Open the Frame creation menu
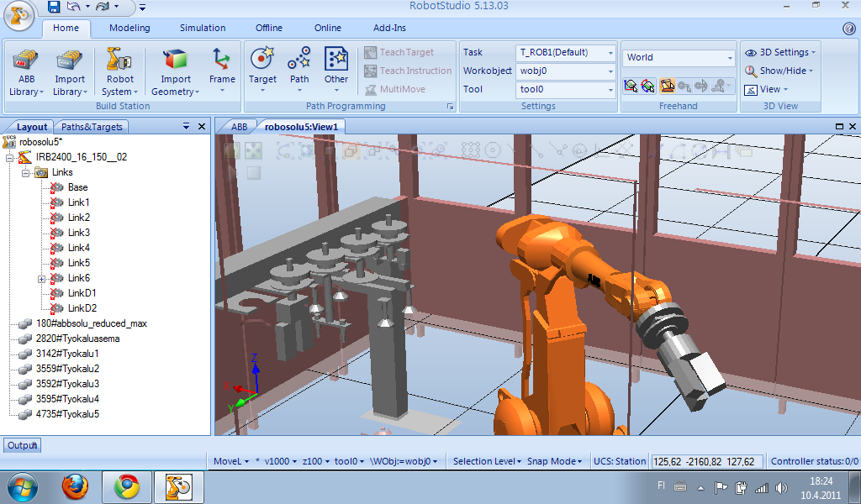This screenshot has height=504, width=861. click(222, 70)
